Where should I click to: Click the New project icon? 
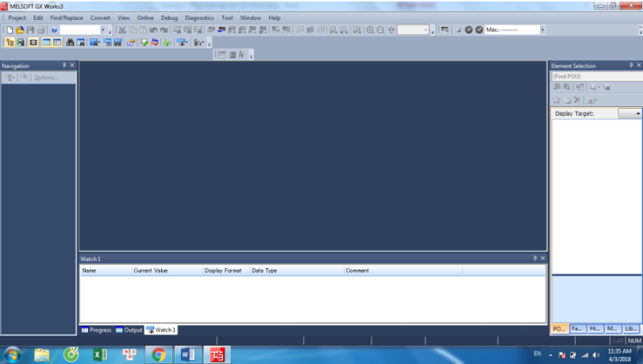coord(10,30)
